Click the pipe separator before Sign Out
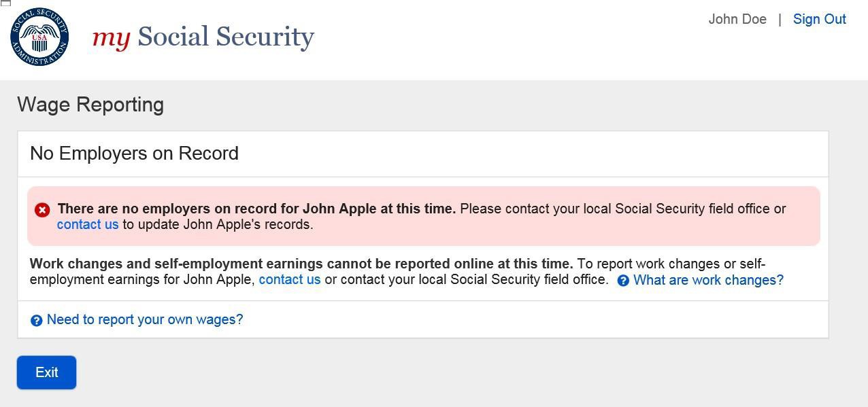The height and width of the screenshot is (407, 868). [x=780, y=19]
